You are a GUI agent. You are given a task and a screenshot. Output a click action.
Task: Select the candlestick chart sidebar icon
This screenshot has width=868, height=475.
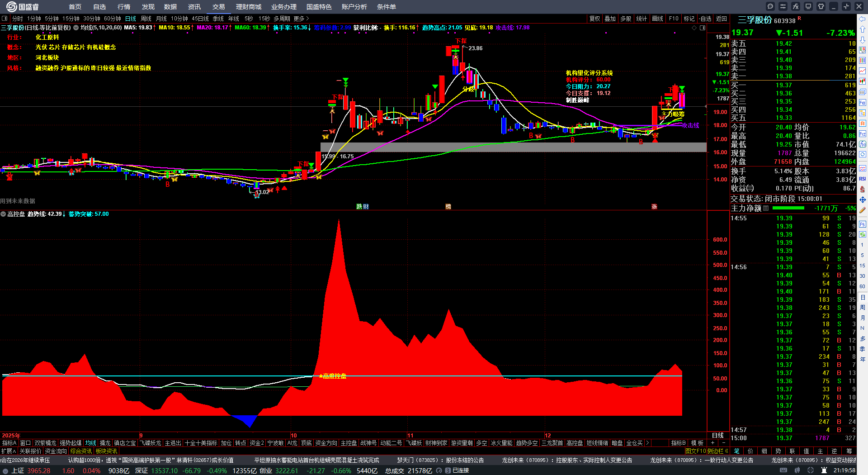point(863,81)
